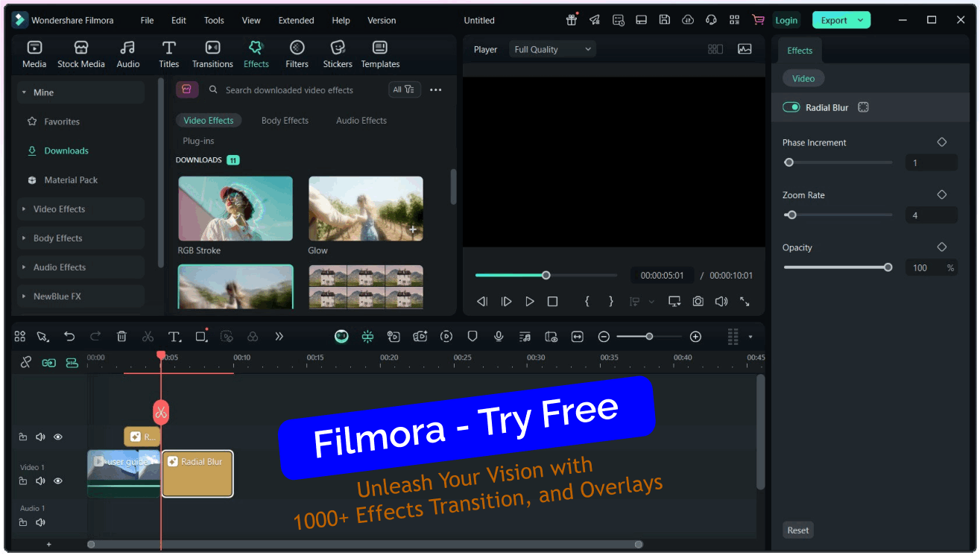Mute the Video 1 track
The image size is (980, 555).
pyautogui.click(x=40, y=481)
